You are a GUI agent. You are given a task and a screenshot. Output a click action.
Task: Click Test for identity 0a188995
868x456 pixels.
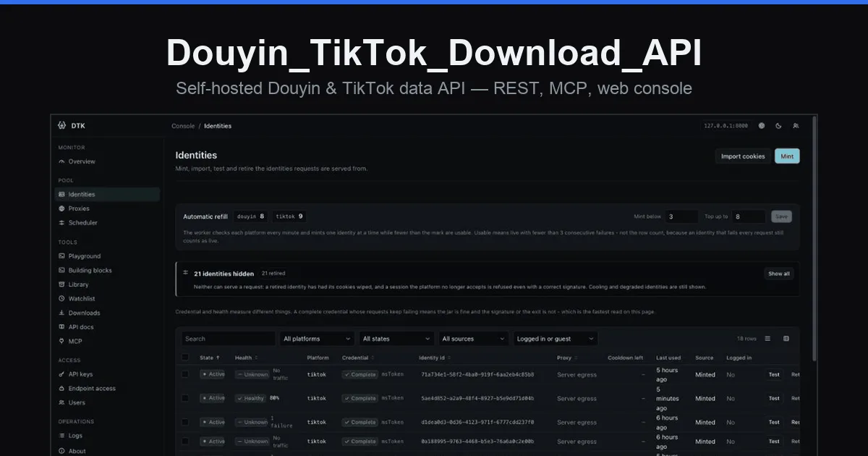coord(774,441)
